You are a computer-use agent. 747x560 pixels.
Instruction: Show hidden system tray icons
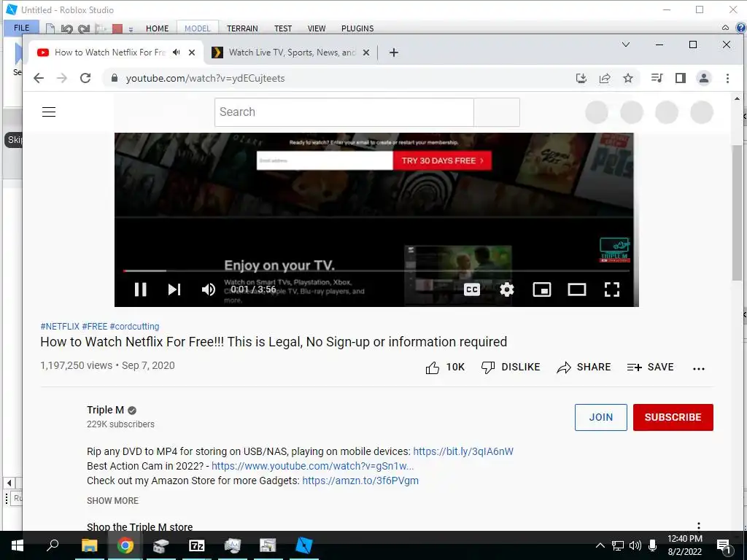click(600, 545)
